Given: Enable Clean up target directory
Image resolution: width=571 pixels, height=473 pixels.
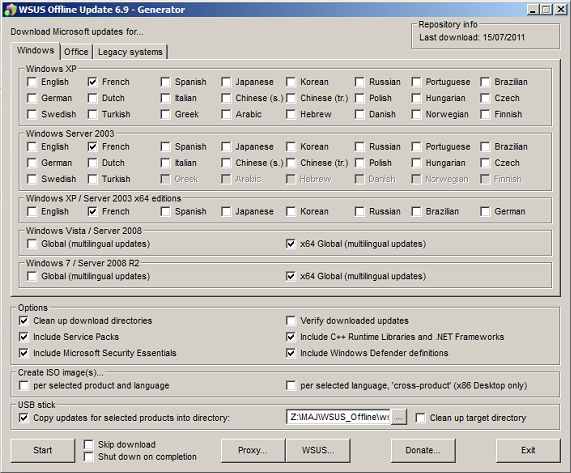Looking at the screenshot, I should pyautogui.click(x=420, y=418).
